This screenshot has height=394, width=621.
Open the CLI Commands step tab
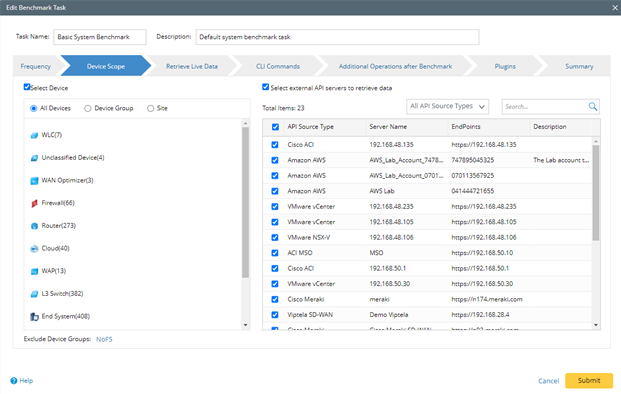click(278, 66)
